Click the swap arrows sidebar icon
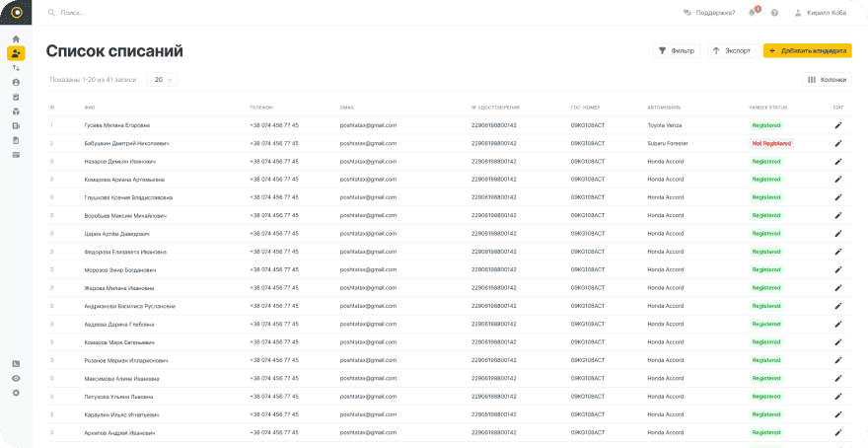868x448 pixels. (16, 68)
